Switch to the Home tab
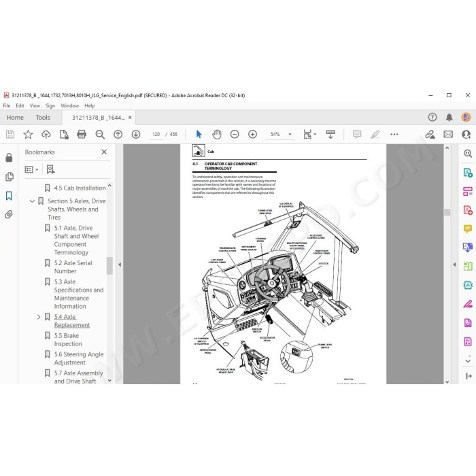The height and width of the screenshot is (476, 476). pos(15,118)
